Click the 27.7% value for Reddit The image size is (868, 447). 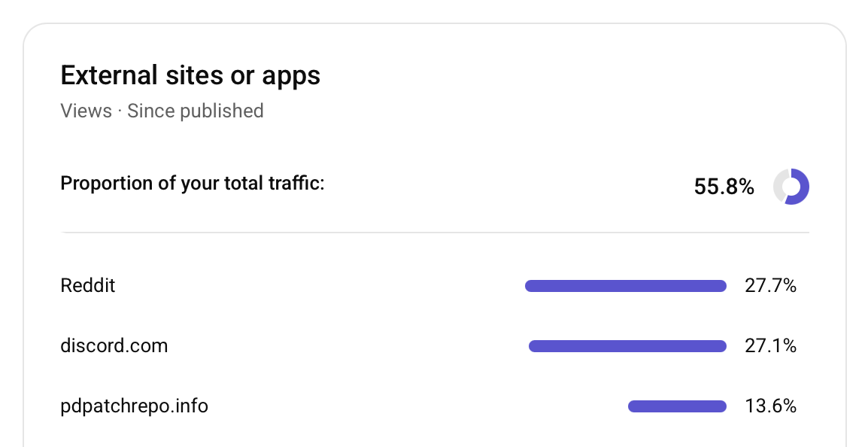pyautogui.click(x=770, y=286)
